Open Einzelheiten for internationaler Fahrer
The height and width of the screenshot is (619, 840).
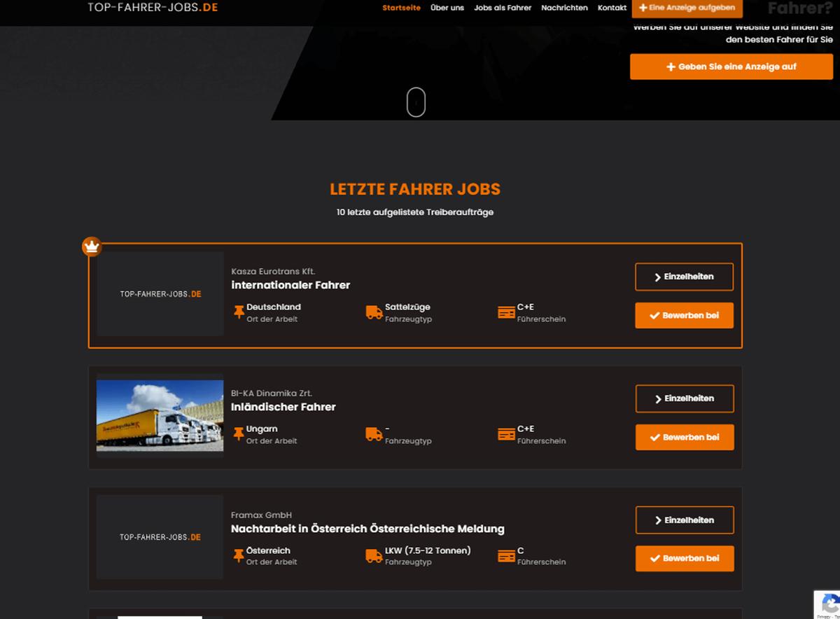[x=684, y=277]
